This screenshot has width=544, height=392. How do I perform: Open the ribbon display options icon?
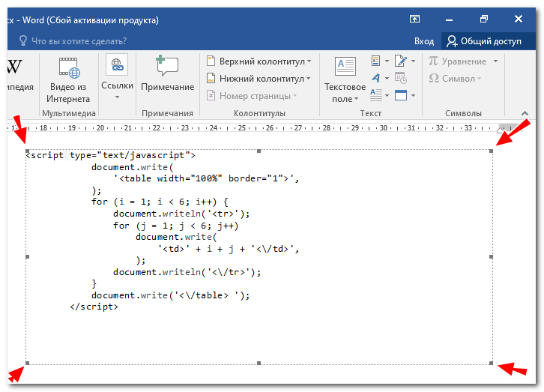[414, 19]
